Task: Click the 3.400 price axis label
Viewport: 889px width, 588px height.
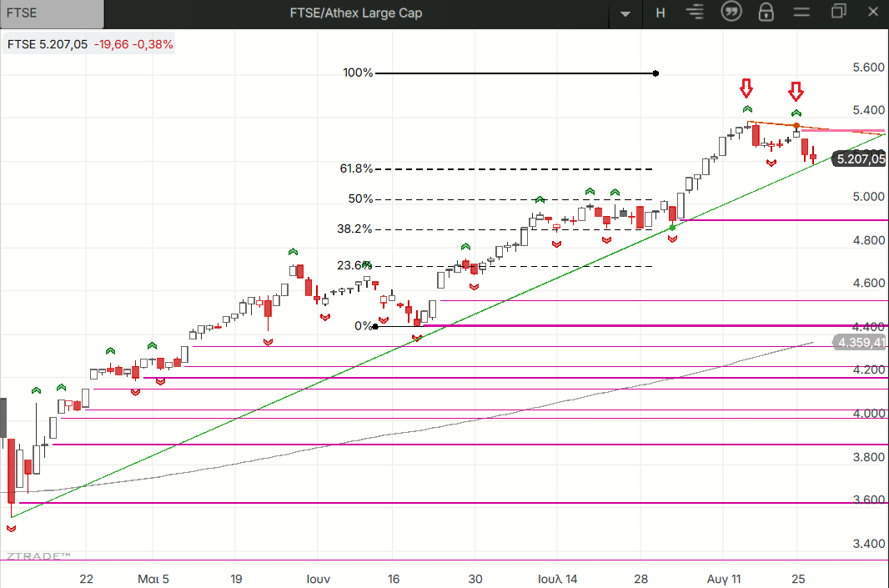Action: tap(869, 544)
